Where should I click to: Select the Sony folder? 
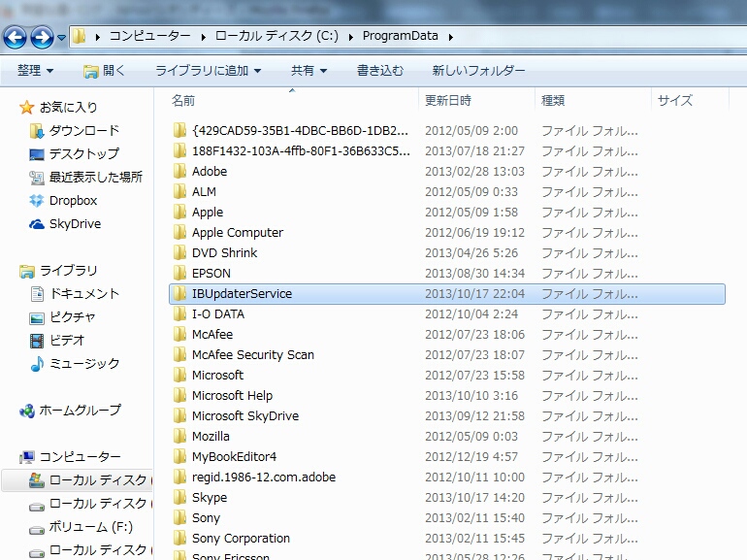[x=206, y=518]
